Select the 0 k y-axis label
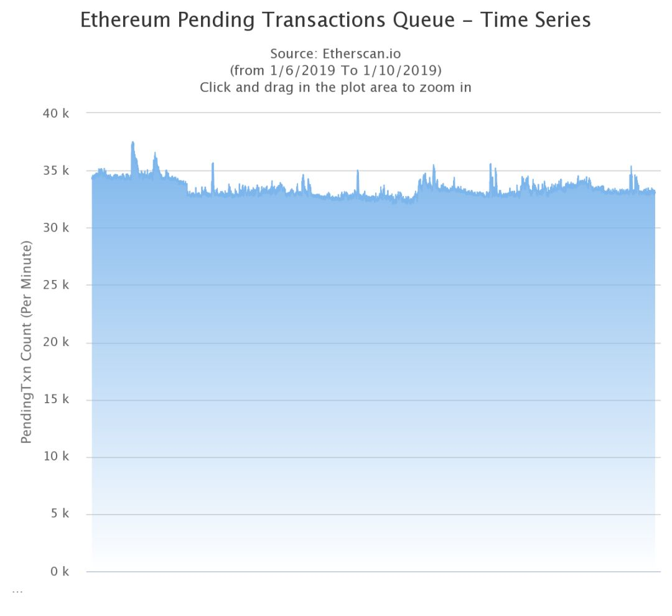Image resolution: width=672 pixels, height=616 pixels. [x=58, y=571]
